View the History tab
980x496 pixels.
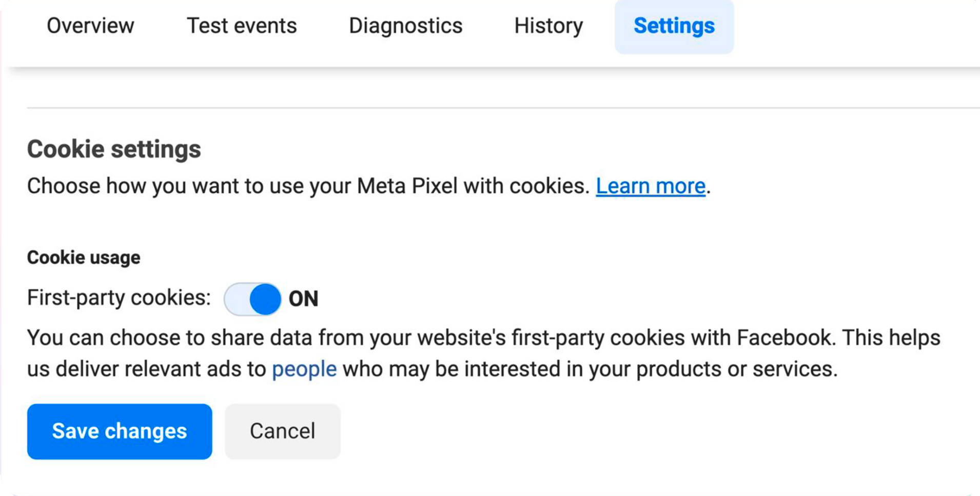point(548,26)
